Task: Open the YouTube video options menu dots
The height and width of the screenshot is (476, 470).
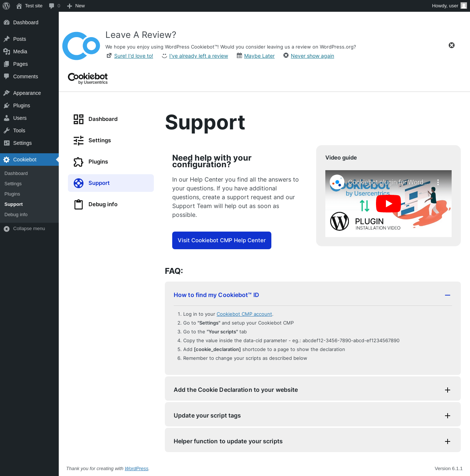Action: tap(438, 182)
